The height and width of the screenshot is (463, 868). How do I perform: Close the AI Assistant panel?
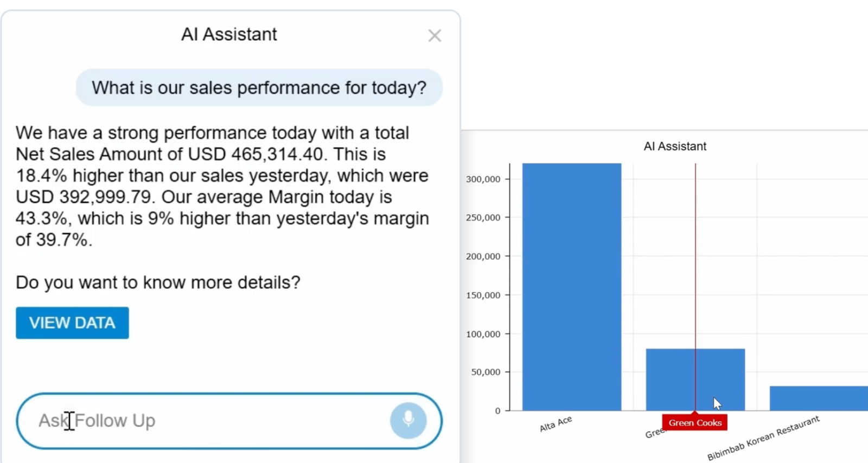[x=435, y=36]
